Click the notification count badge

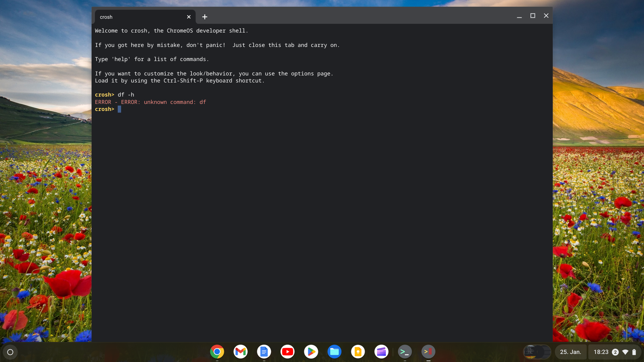[615, 352]
